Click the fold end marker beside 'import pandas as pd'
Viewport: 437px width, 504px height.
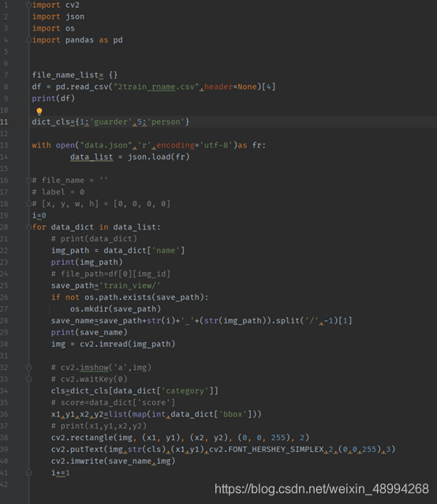28,40
